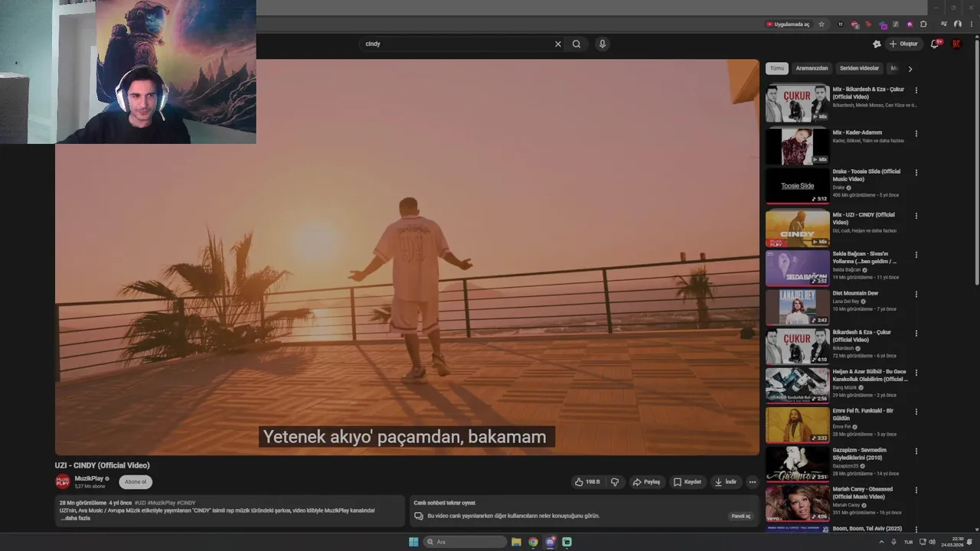Viewport: 980px width, 551px height.
Task: Open Heijan & Azer Bülbül video title
Action: (870, 375)
